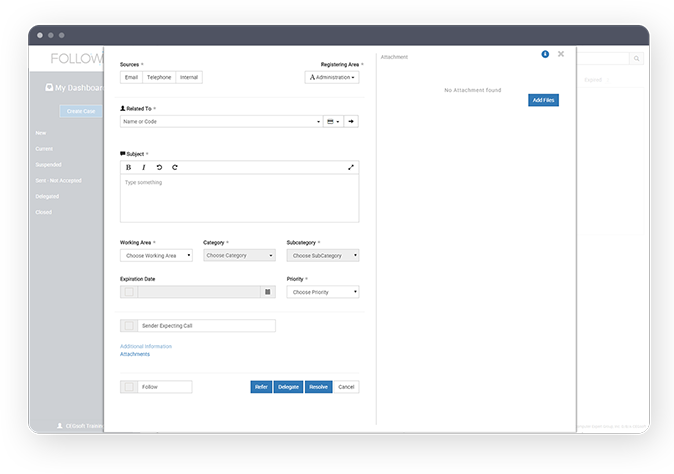The width and height of the screenshot is (674, 474).
Task: Enable the Expiration Date checkbox
Action: tap(129, 292)
